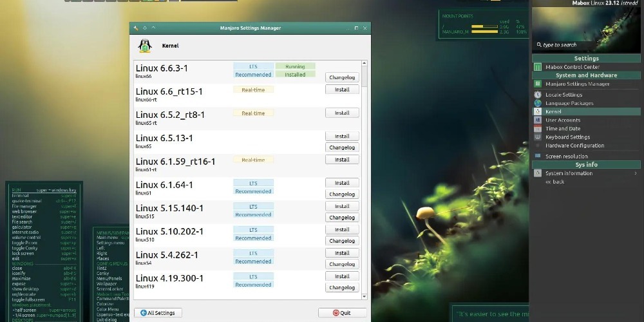
Task: Click the title bar shade up-arrow button
Action: pyautogui.click(x=154, y=28)
